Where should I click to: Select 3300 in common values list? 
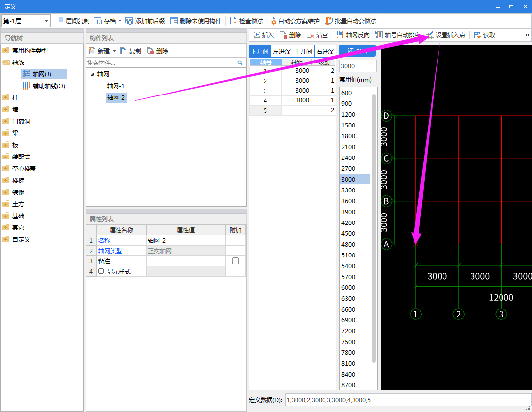355,190
